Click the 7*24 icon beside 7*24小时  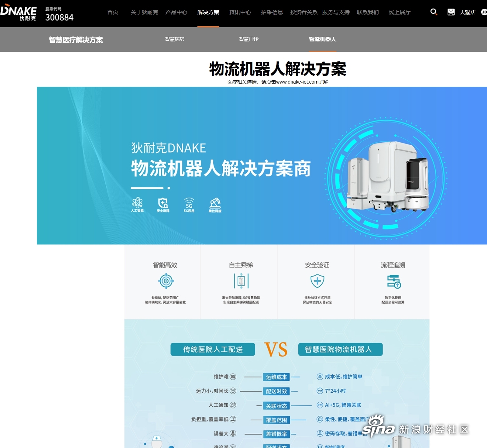[x=320, y=391]
